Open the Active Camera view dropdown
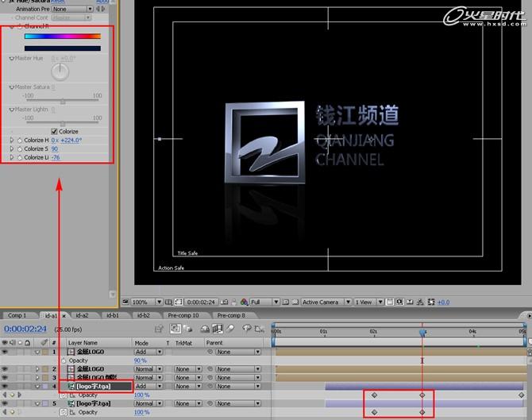 click(326, 302)
